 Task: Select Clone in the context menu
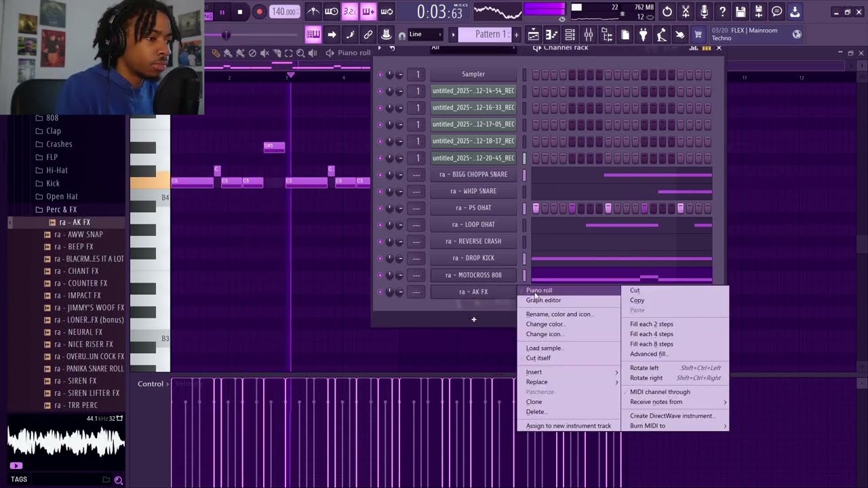point(534,402)
